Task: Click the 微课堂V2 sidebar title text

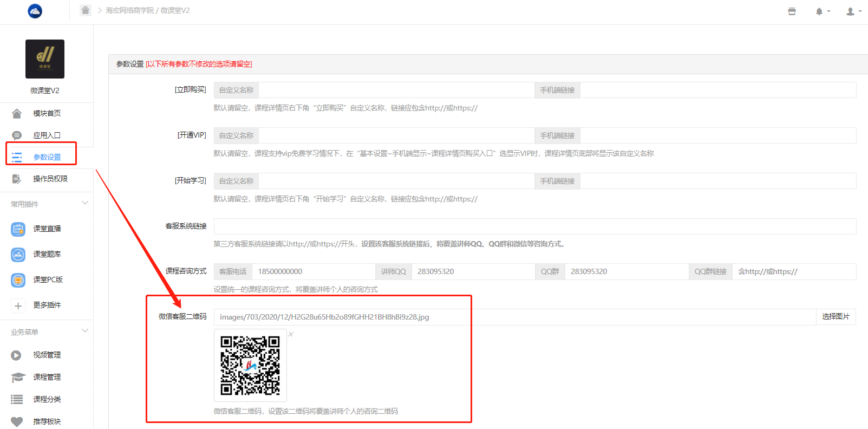Action: coord(45,90)
